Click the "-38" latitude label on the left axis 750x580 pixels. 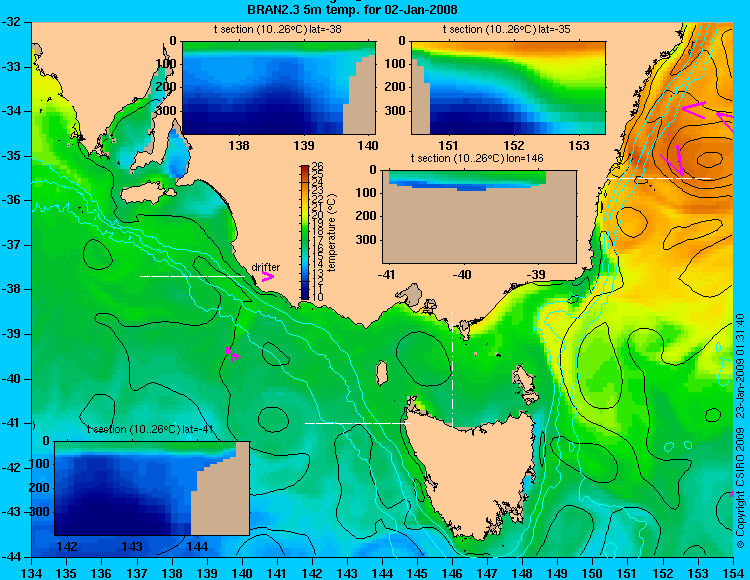11,289
